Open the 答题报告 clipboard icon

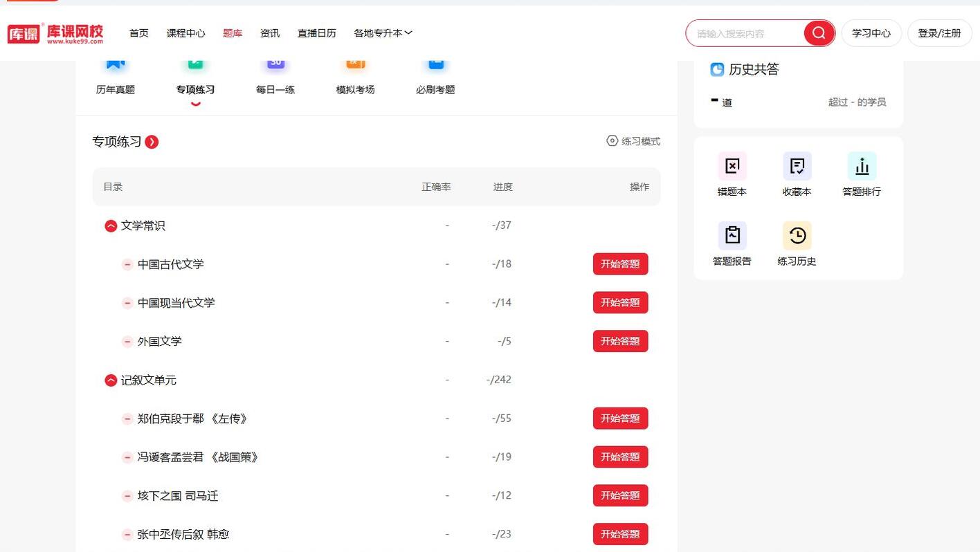tap(732, 236)
